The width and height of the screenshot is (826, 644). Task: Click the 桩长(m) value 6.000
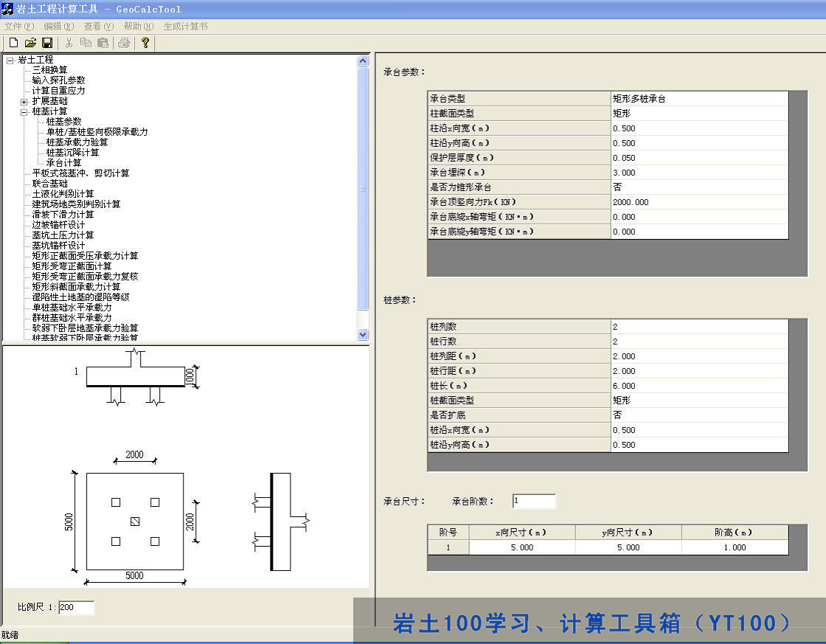(x=700, y=386)
